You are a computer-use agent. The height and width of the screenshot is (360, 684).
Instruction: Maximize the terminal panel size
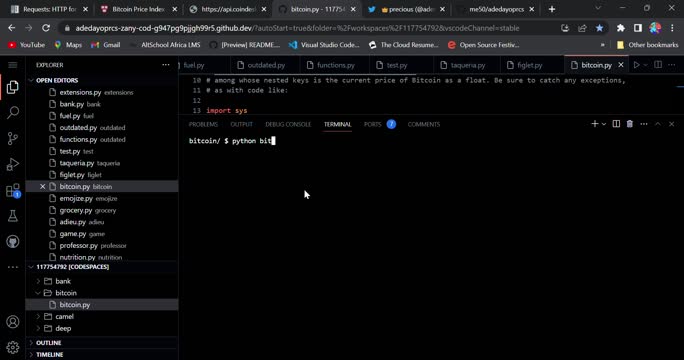[x=657, y=124]
